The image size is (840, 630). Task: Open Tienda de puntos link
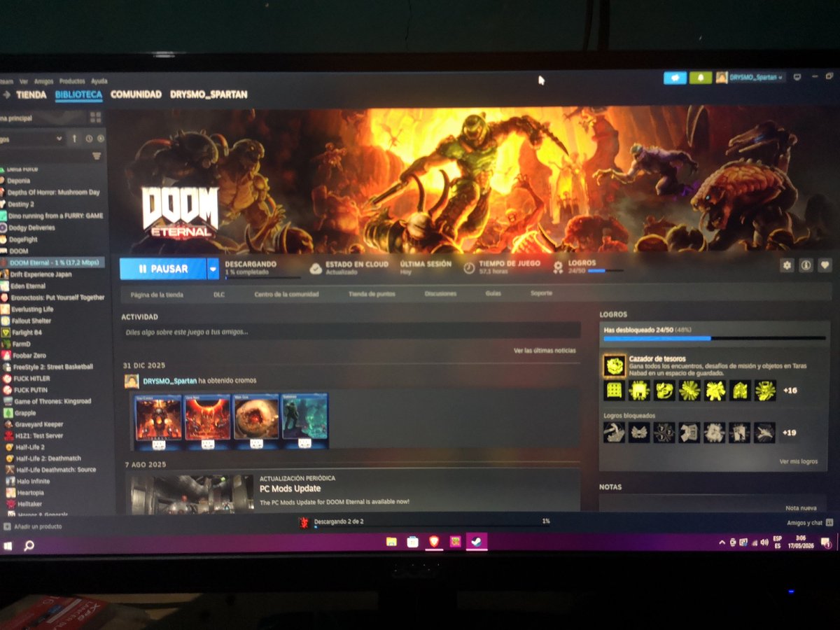click(x=372, y=295)
